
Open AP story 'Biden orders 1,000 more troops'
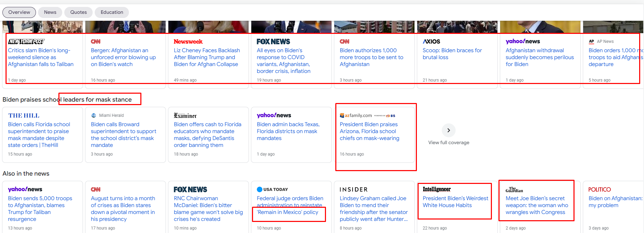616,57
